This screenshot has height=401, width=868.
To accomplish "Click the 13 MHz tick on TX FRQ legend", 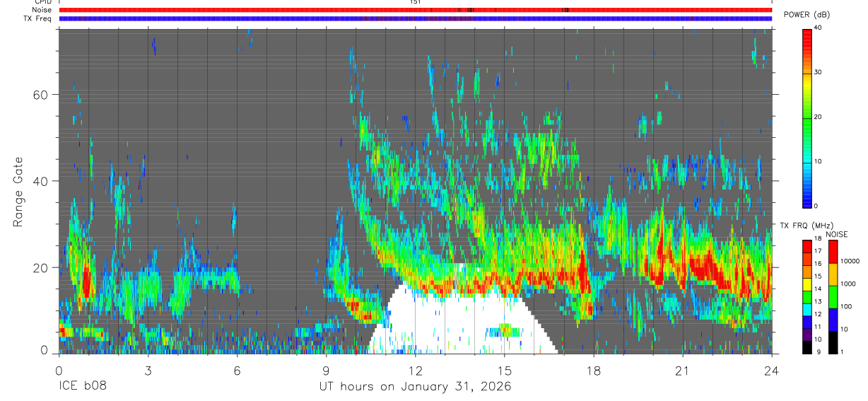I will (819, 302).
